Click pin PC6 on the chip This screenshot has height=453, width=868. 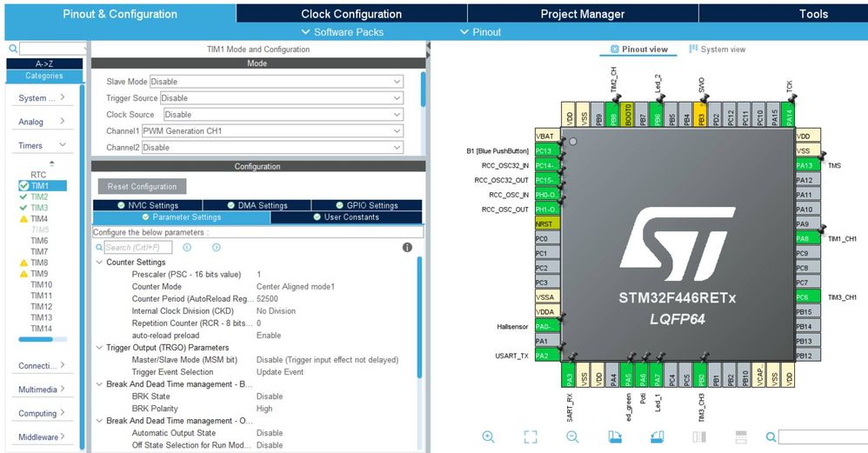(x=808, y=297)
